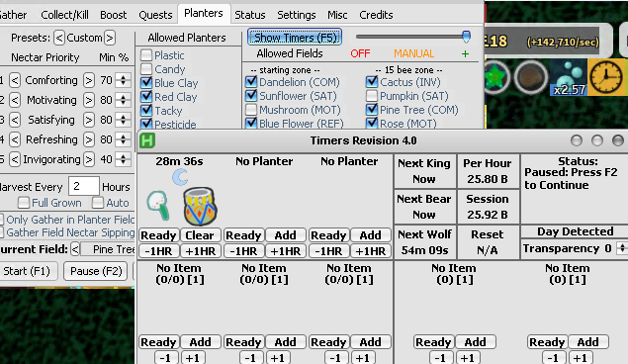Click the Next Wolf 54m 09s timer
This screenshot has width=628, height=364.
(x=424, y=242)
